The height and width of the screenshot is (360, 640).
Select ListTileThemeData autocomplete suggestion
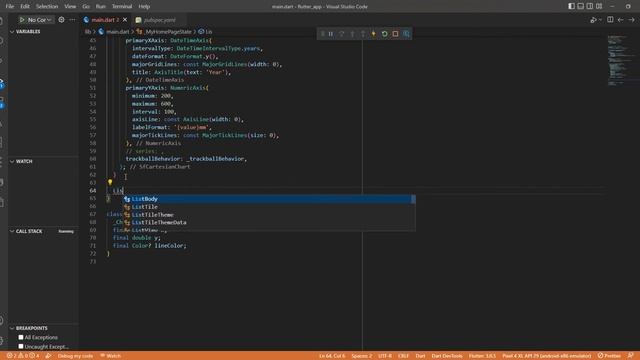coord(269,222)
